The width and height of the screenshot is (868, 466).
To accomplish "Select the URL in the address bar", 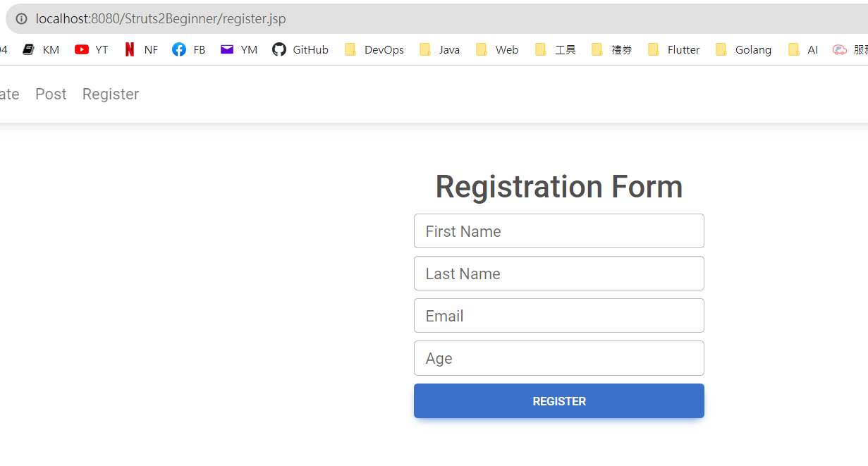I will (161, 19).
